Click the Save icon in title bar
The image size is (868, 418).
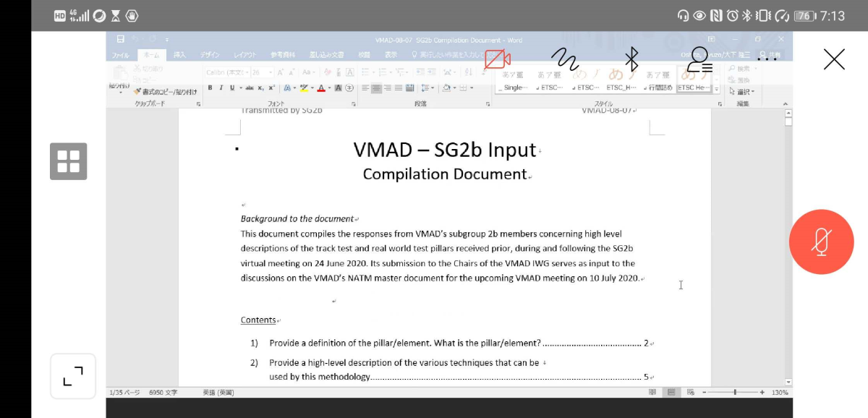(121, 40)
